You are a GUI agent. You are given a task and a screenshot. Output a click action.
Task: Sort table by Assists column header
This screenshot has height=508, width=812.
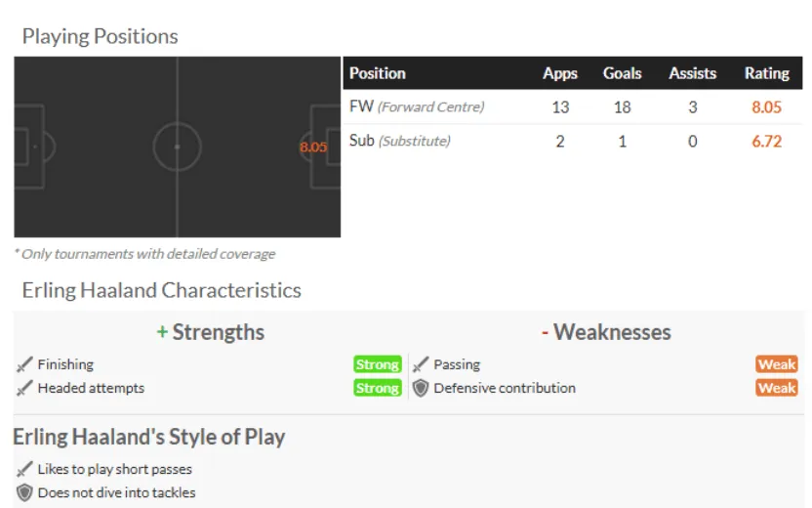click(x=692, y=73)
